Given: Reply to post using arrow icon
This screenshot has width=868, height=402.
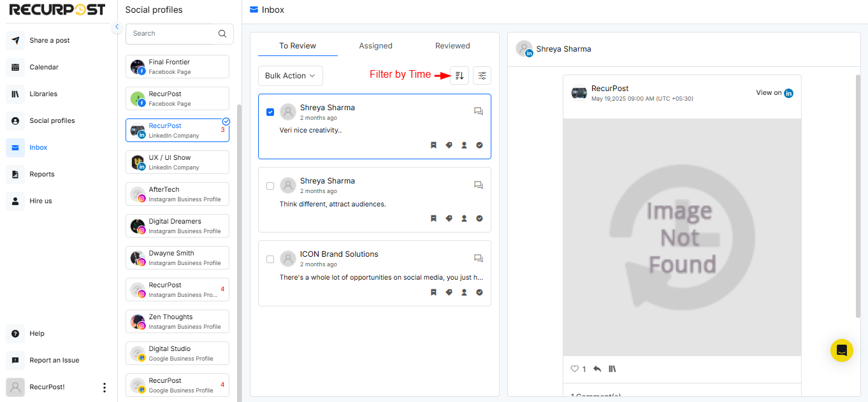Looking at the screenshot, I should [x=597, y=369].
